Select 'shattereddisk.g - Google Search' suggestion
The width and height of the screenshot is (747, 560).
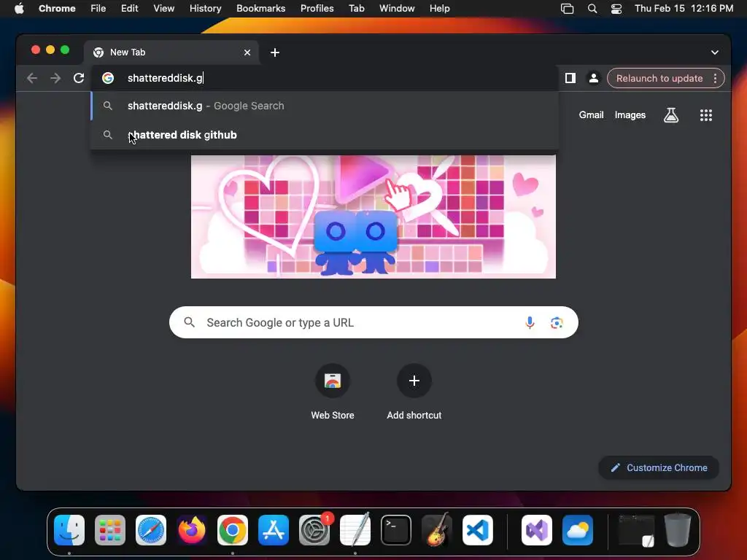point(325,106)
